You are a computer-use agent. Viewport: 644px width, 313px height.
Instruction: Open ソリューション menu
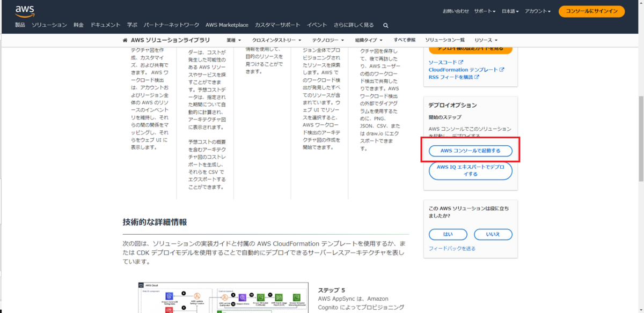point(49,25)
